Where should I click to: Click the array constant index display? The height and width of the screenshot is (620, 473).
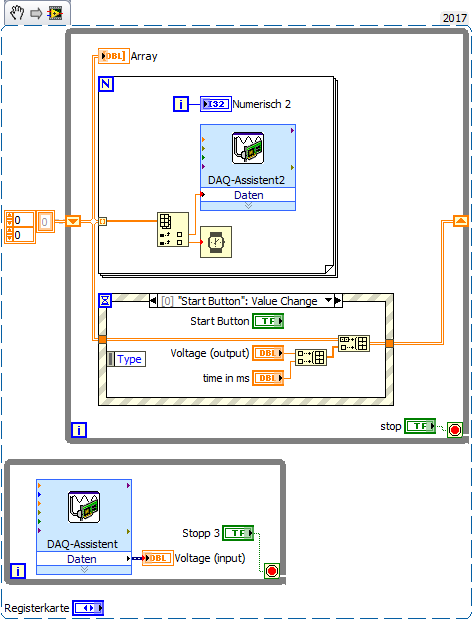pos(45,222)
